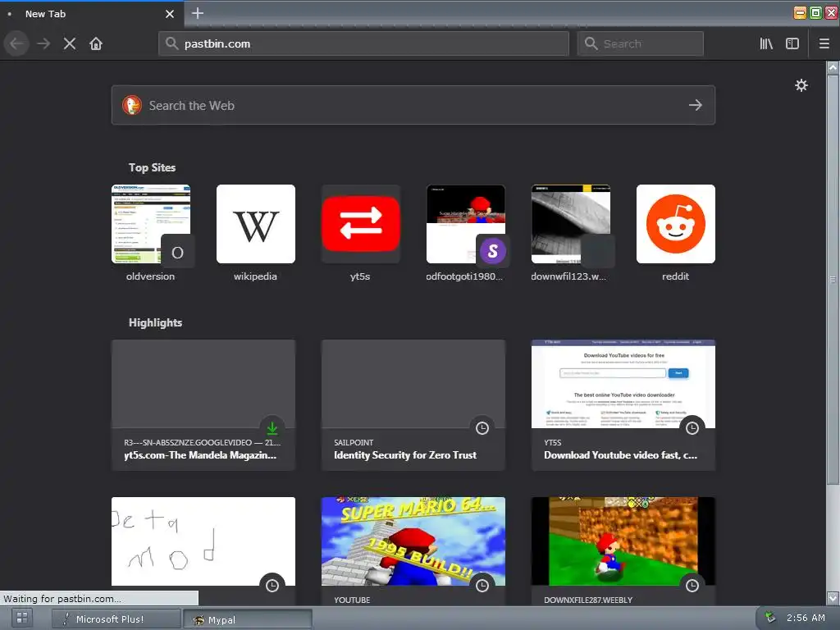This screenshot has width=840, height=630.
Task: Stop loading with the X button
Action: click(x=69, y=43)
